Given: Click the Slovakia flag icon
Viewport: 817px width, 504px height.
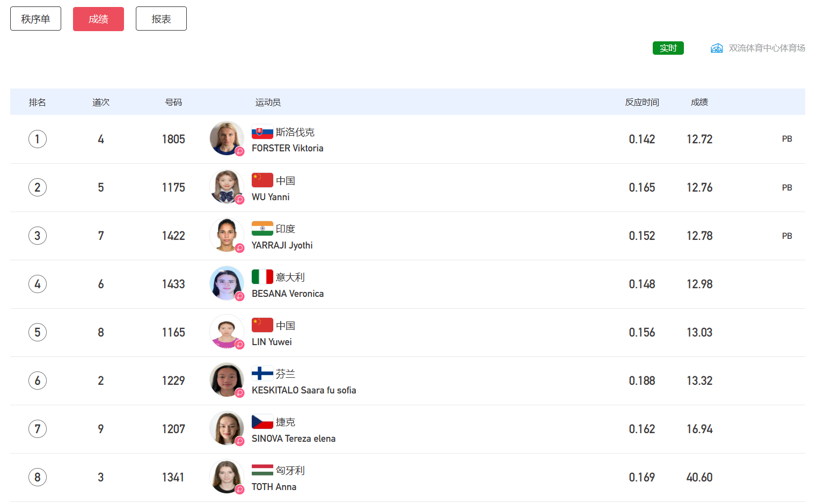Looking at the screenshot, I should [262, 132].
